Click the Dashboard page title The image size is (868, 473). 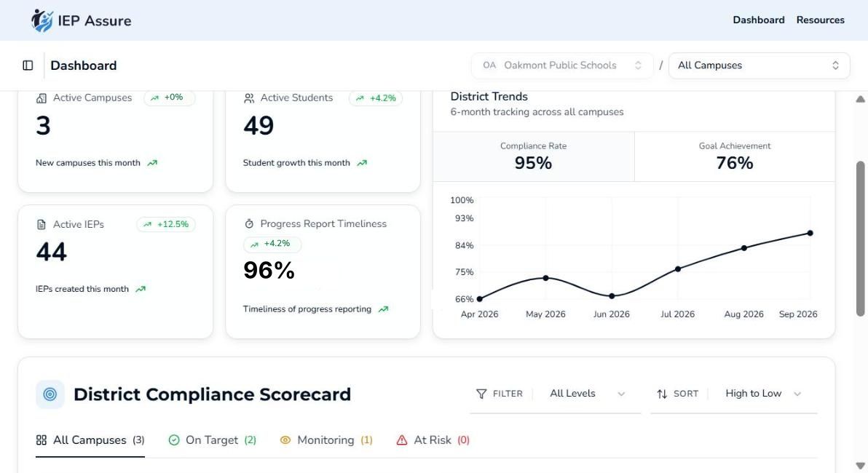(84, 65)
